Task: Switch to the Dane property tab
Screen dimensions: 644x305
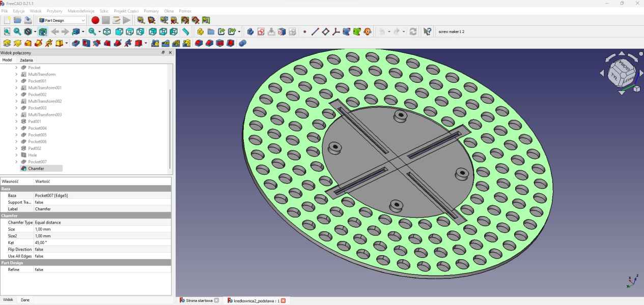Action: 25,300
